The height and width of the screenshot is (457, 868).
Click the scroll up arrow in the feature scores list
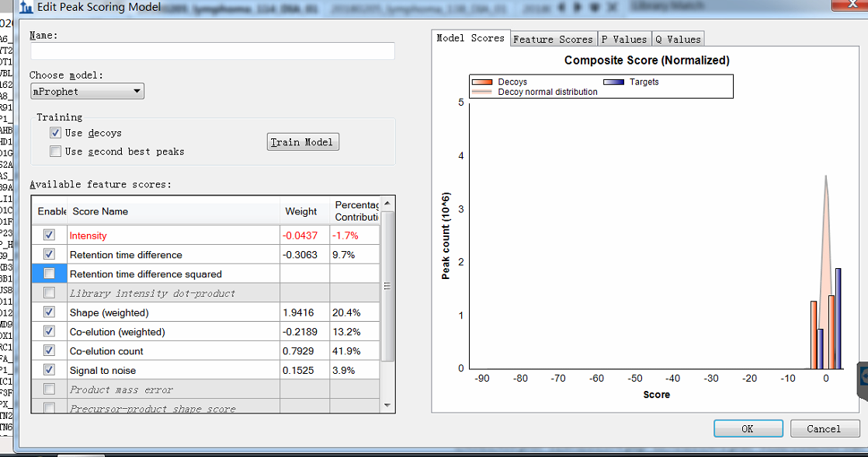pos(387,204)
